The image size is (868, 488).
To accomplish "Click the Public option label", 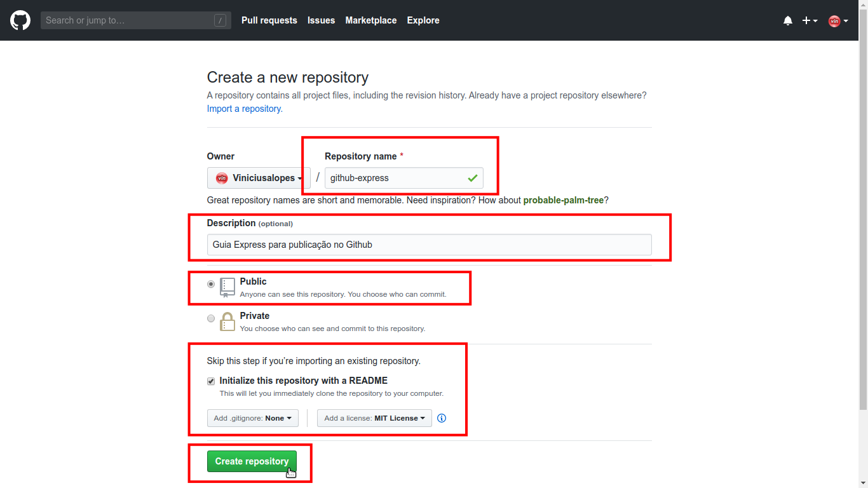I will click(x=253, y=281).
